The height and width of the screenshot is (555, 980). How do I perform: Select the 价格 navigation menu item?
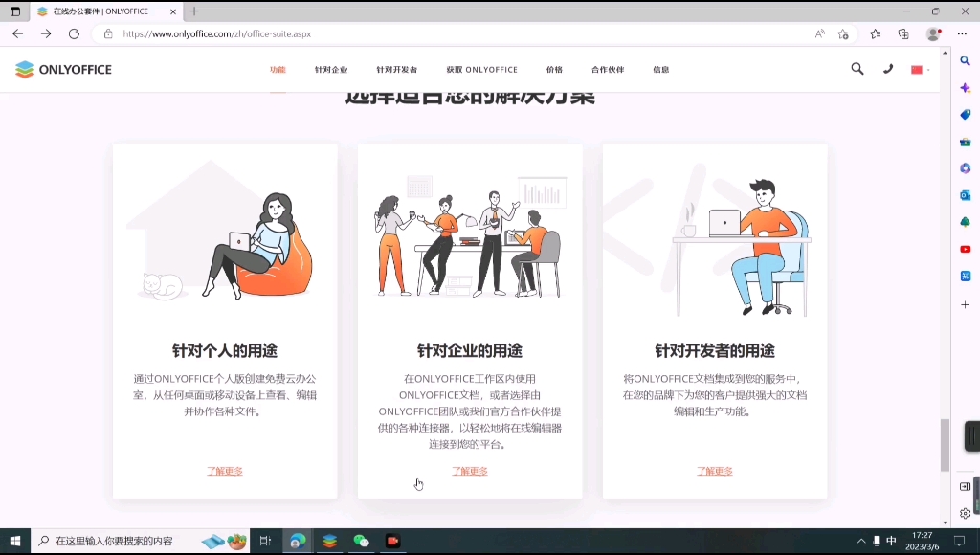554,69
